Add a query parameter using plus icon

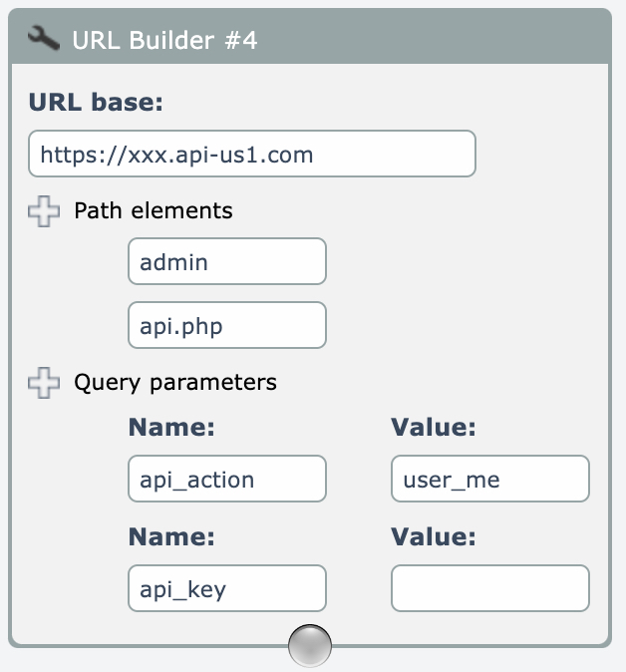tap(43, 383)
